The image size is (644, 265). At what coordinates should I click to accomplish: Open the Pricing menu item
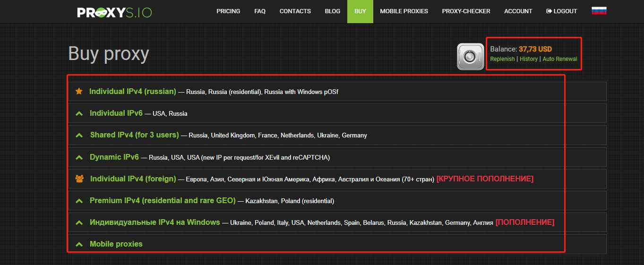[x=228, y=11]
